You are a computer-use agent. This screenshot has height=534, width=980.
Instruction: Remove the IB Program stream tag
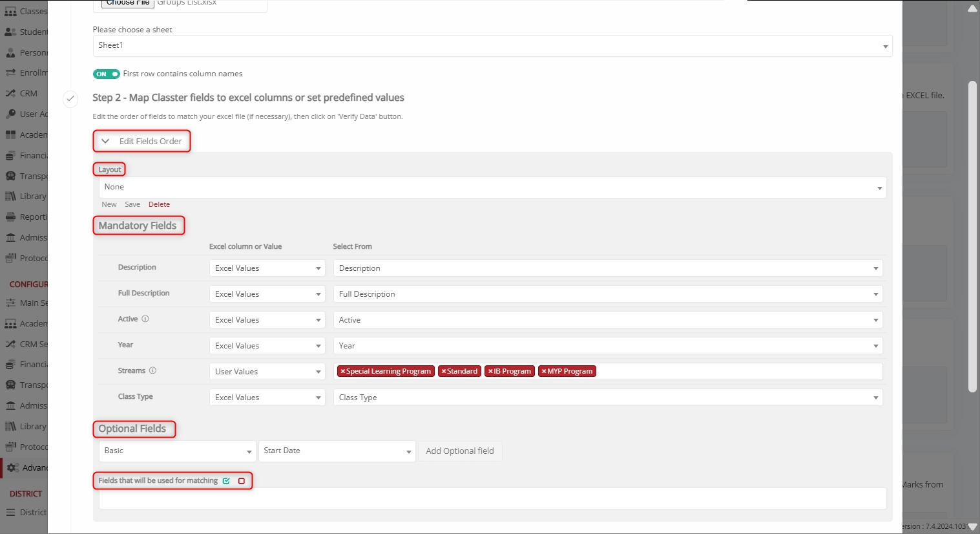(x=490, y=372)
